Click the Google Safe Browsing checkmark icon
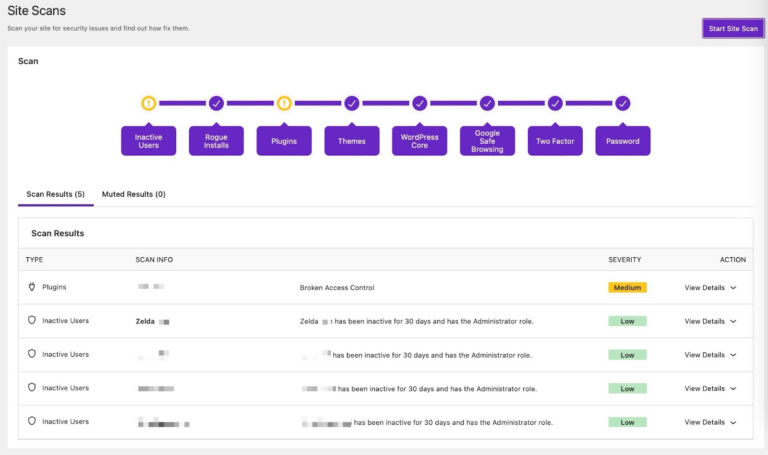768x455 pixels. coord(487,103)
